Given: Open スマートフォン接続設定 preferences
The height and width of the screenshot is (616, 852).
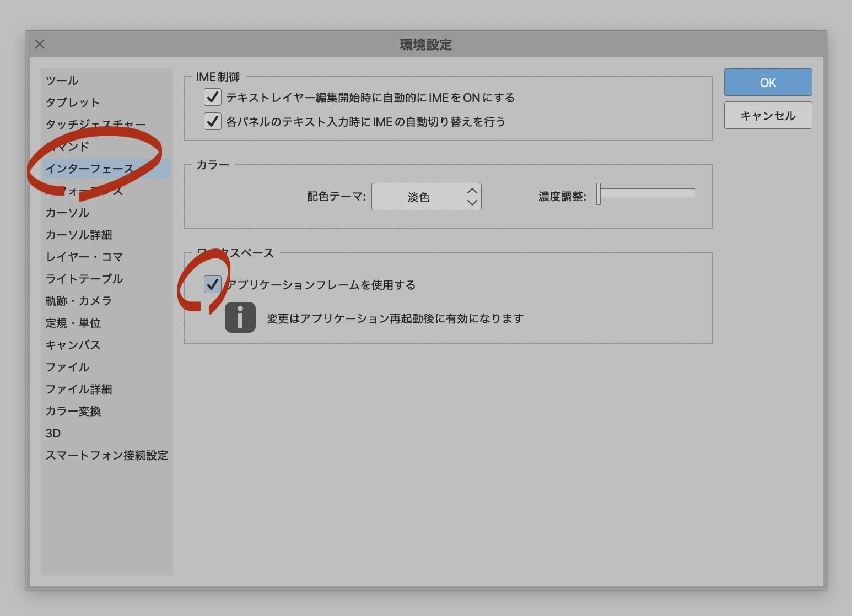Looking at the screenshot, I should click(x=107, y=455).
